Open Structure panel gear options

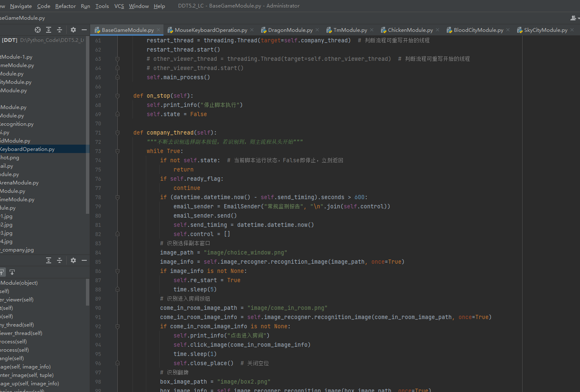73,260
